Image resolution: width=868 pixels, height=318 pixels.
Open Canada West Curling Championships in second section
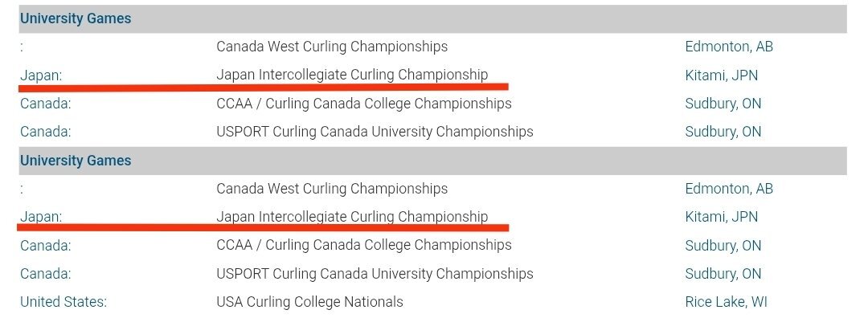pyautogui.click(x=332, y=189)
